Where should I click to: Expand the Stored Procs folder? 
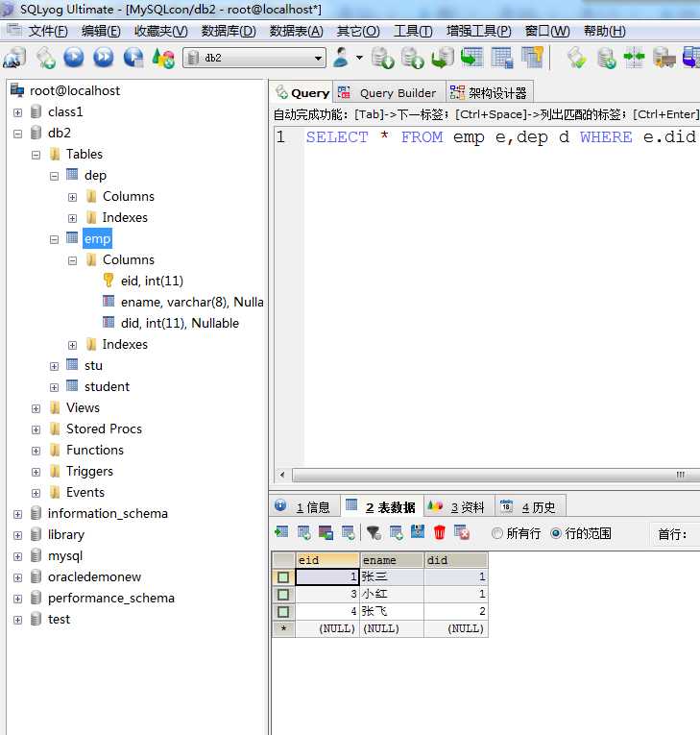(x=36, y=429)
